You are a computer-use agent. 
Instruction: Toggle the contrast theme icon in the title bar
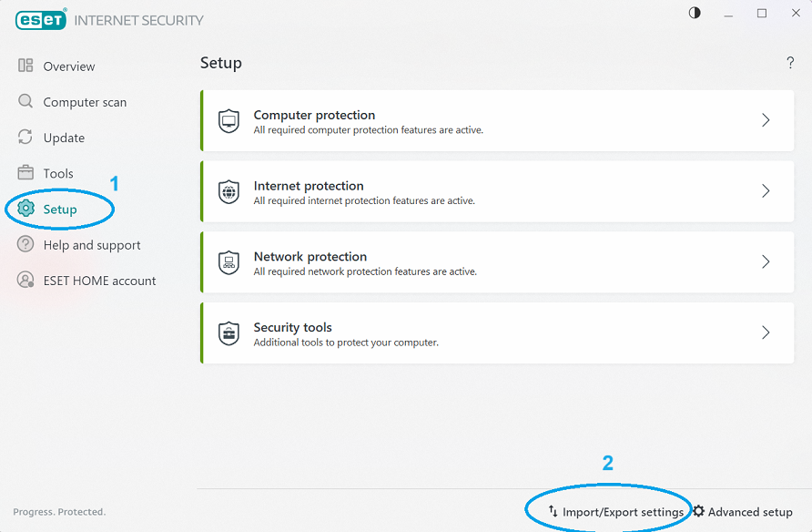tap(695, 14)
